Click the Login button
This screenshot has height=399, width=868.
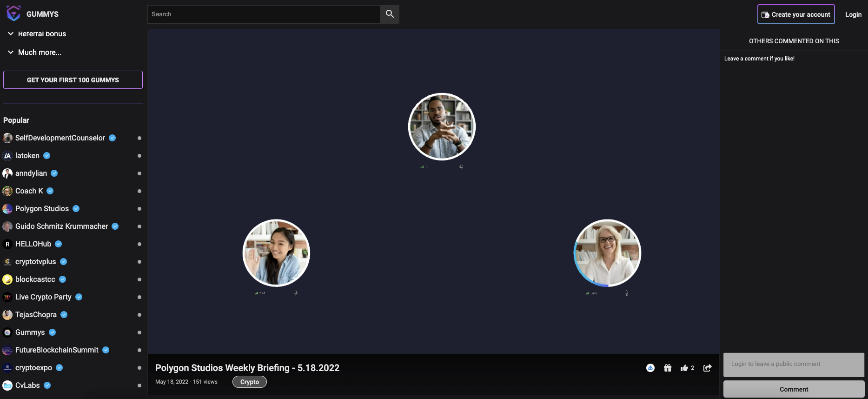click(x=853, y=14)
